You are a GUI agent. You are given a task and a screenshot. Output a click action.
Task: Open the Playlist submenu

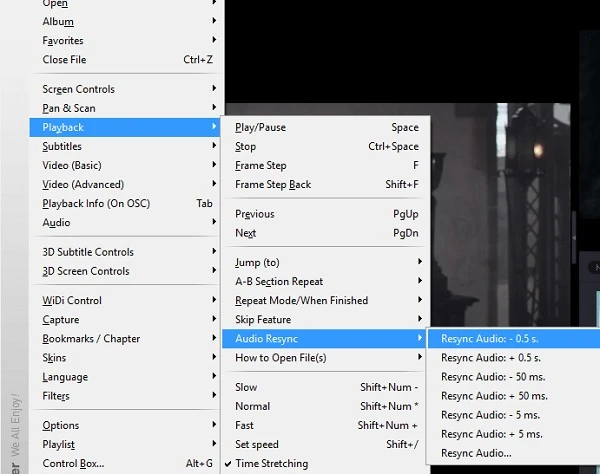pyautogui.click(x=124, y=445)
